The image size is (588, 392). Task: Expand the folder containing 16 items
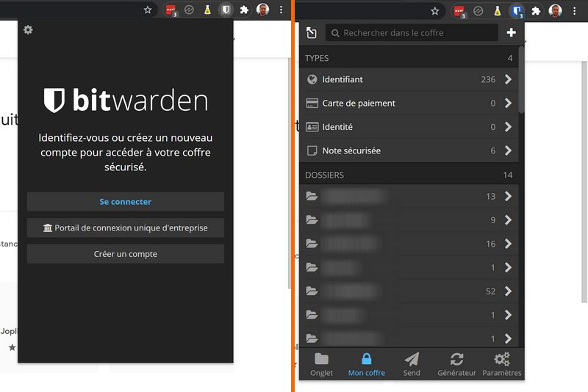[x=508, y=244]
